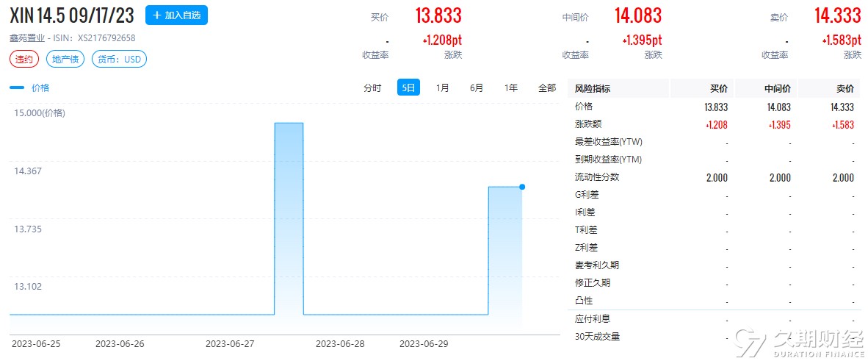Click the 风险指标 table header
Screen dimensions: 868x361
point(593,89)
